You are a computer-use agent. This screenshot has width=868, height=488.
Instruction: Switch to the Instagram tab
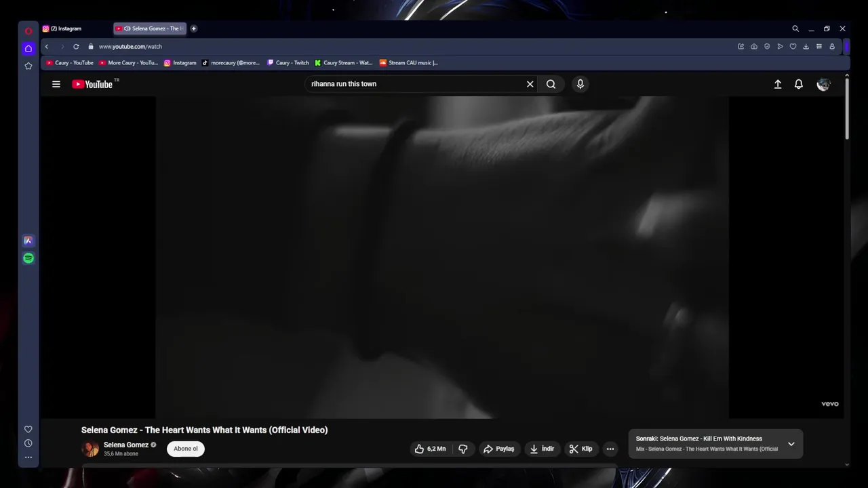click(75, 28)
